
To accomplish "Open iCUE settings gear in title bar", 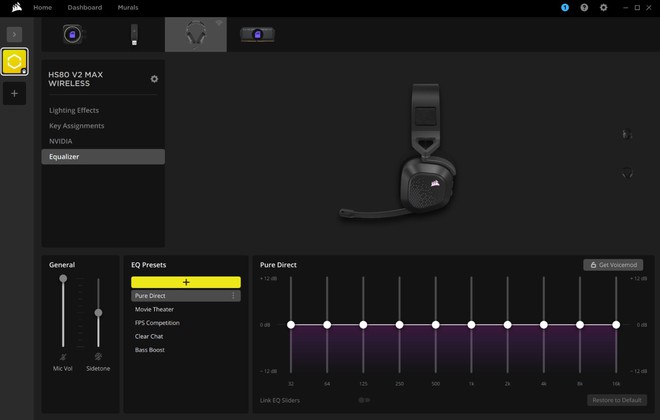I will click(x=604, y=8).
